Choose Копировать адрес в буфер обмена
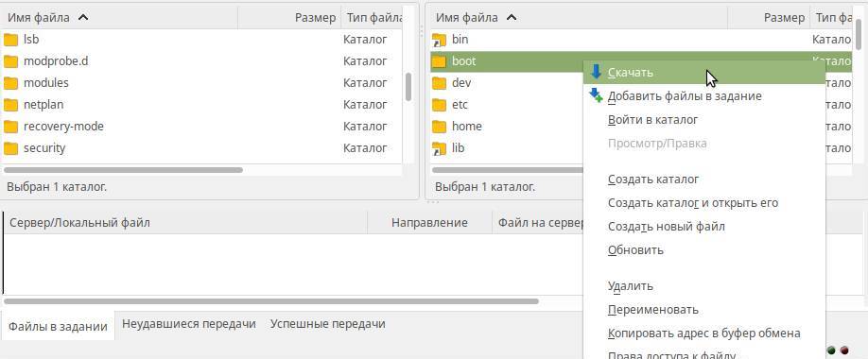Screen dimensions: 868x359 [x=704, y=333]
